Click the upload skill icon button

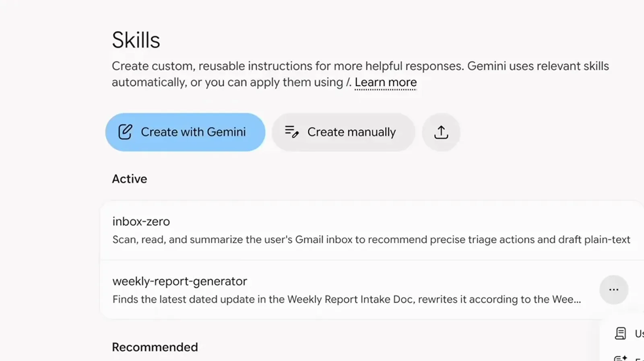(441, 132)
